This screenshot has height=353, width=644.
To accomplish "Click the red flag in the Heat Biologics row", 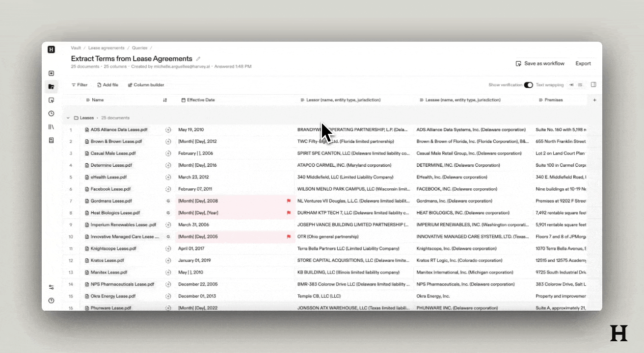I will point(289,213).
